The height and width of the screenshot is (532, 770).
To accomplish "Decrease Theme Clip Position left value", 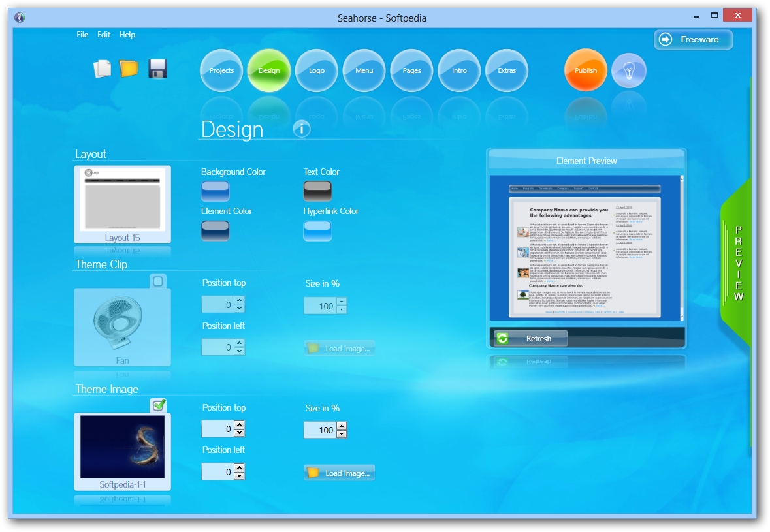I will 239,351.
